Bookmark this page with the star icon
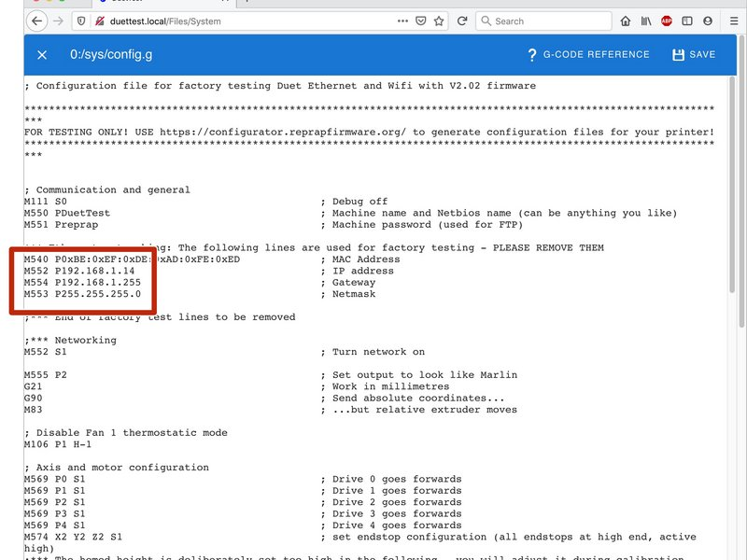 pyautogui.click(x=438, y=21)
